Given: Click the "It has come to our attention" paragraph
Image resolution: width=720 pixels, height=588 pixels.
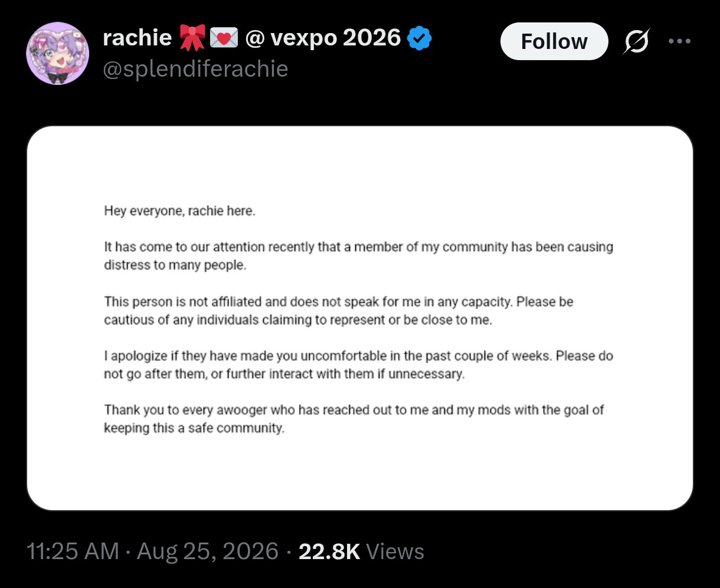Looking at the screenshot, I should [x=359, y=256].
